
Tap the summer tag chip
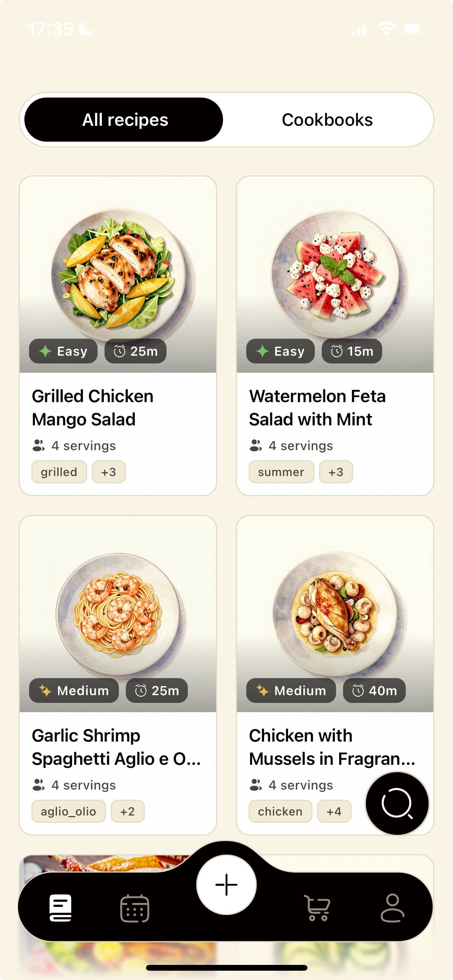click(x=281, y=472)
